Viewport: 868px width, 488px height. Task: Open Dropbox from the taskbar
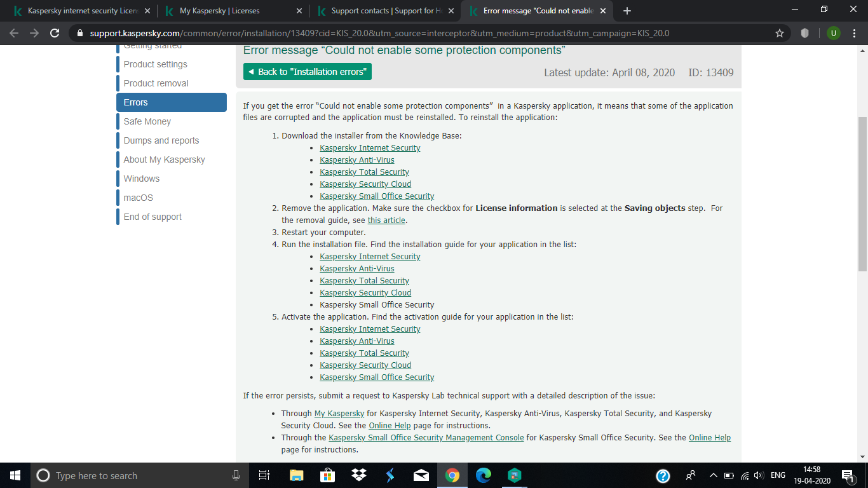[358, 475]
